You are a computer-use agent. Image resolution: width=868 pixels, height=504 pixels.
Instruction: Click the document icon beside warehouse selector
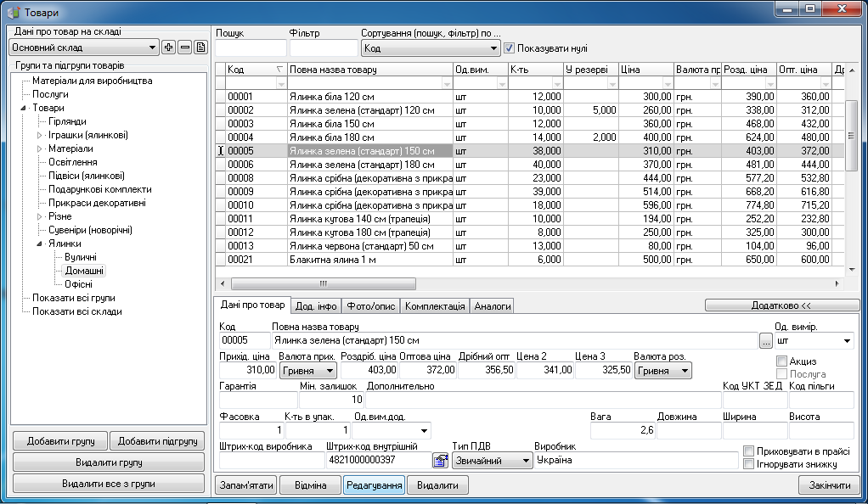(200, 48)
